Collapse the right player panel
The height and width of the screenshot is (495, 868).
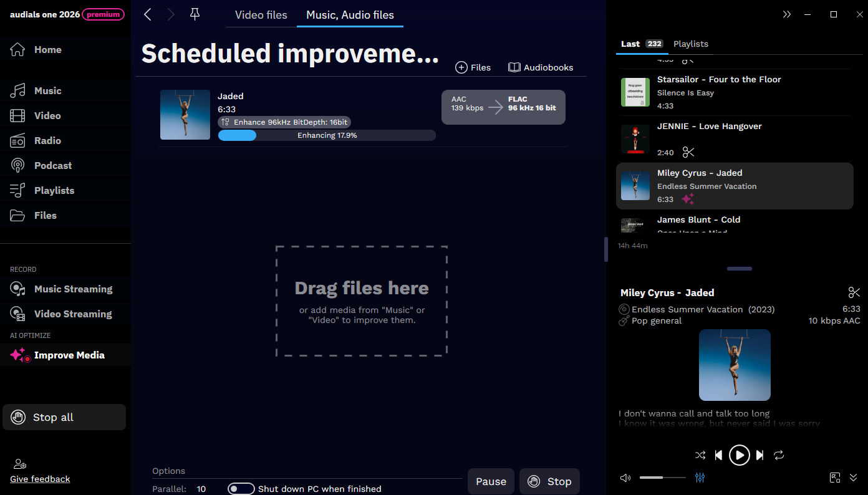[853, 478]
